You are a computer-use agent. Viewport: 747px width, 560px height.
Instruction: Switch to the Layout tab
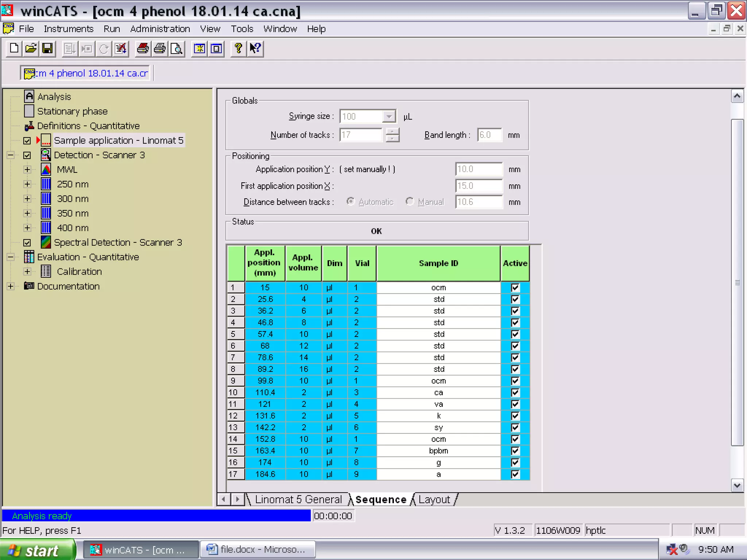pyautogui.click(x=434, y=499)
